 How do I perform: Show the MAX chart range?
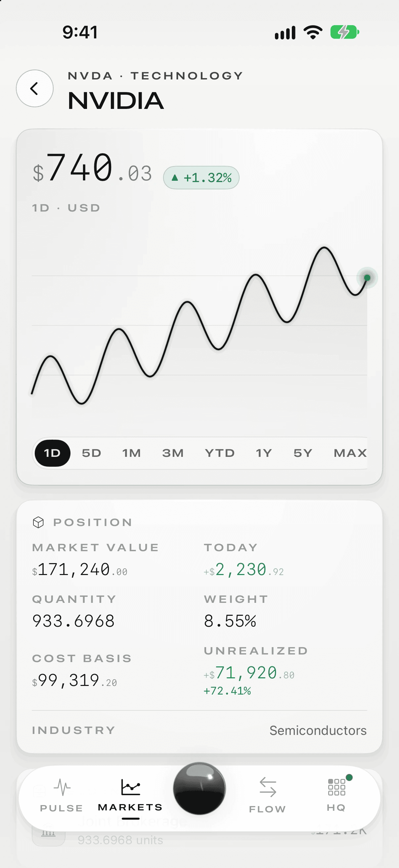(350, 453)
